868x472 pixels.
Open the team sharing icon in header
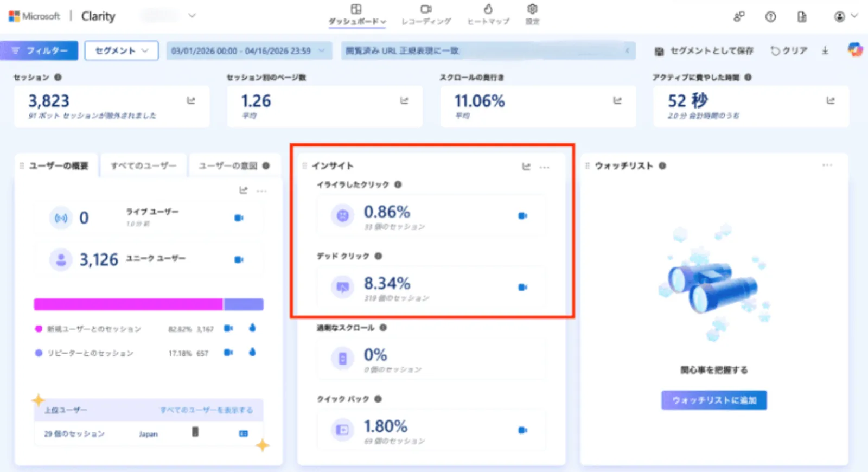click(x=739, y=17)
